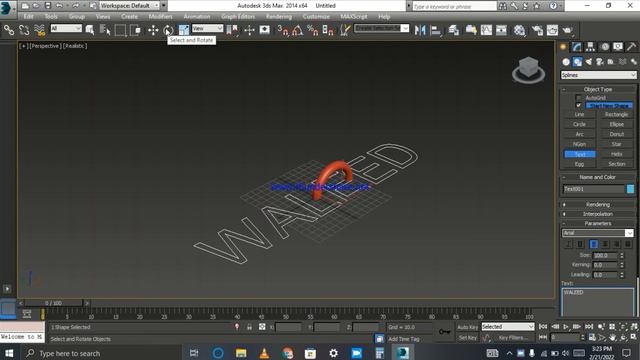640x360 pixels.
Task: Open the Reference Coordinate System View dropdown
Action: [207, 28]
